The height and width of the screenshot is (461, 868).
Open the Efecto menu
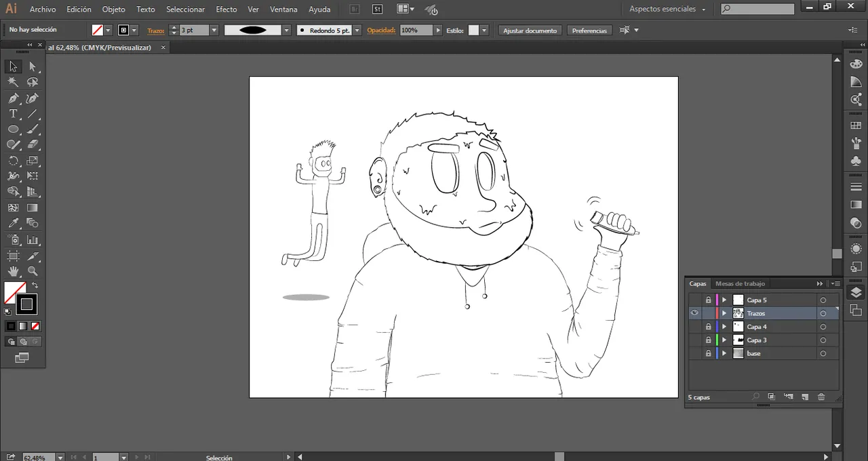tap(226, 9)
